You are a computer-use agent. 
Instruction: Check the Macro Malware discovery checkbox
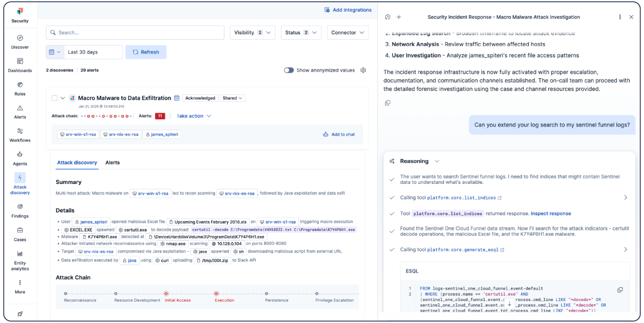coord(54,98)
